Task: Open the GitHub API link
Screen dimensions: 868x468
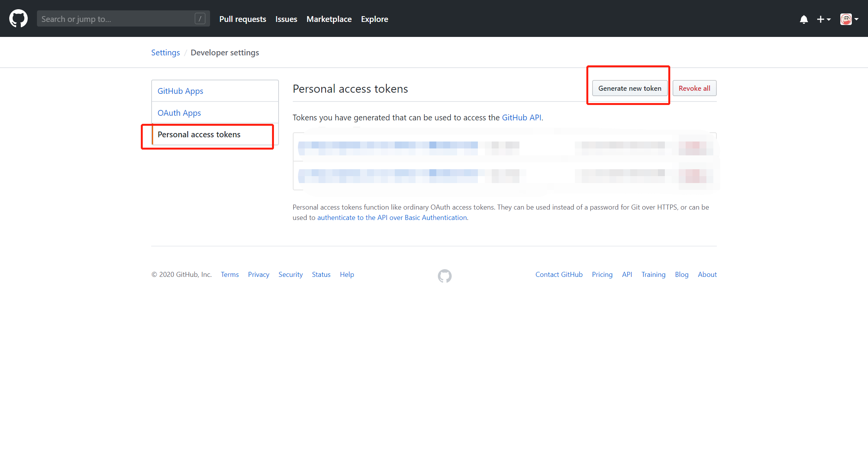Action: [521, 118]
